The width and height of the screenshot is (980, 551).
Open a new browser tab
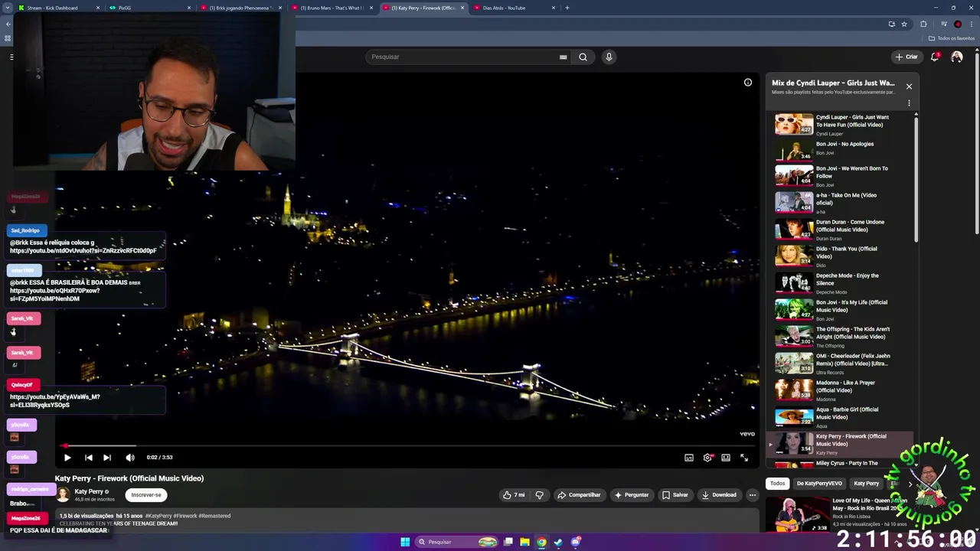[x=567, y=8]
